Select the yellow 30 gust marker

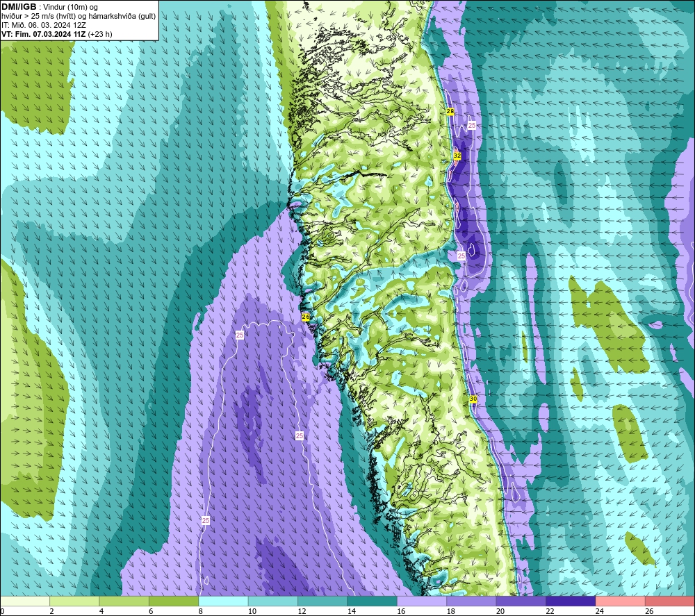coord(473,399)
